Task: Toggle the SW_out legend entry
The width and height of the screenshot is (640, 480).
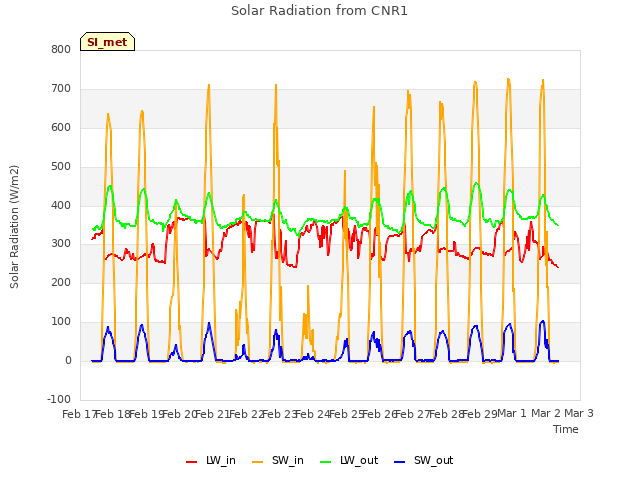Action: click(x=424, y=461)
